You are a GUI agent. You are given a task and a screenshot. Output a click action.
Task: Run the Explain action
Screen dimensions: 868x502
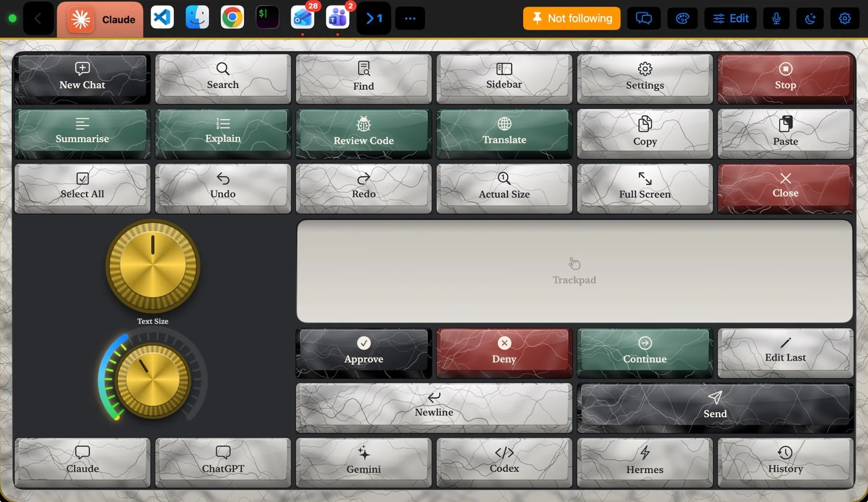(223, 133)
